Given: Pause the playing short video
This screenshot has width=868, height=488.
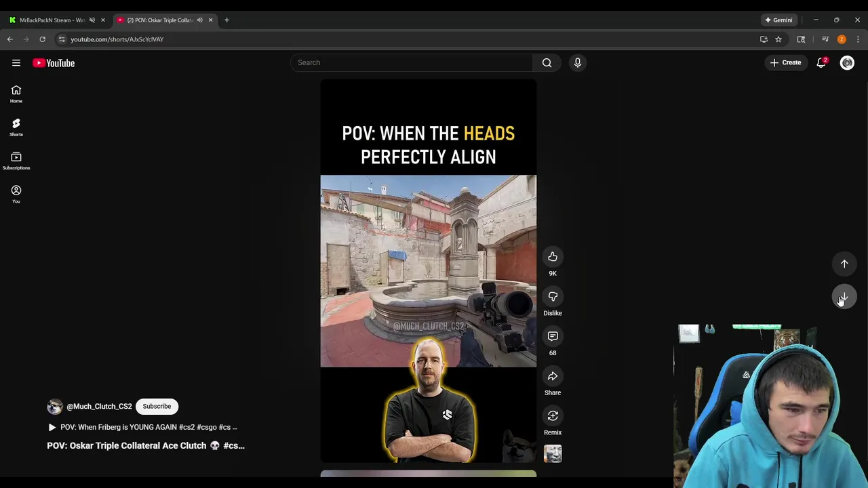Looking at the screenshot, I should coord(429,271).
